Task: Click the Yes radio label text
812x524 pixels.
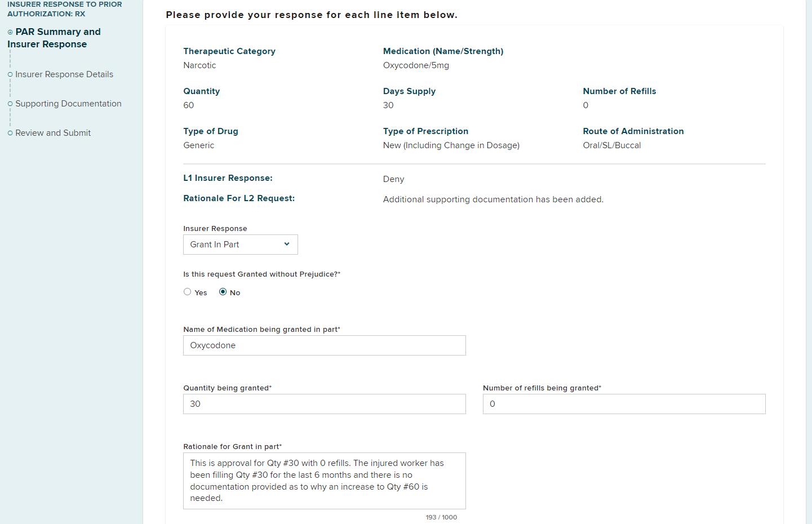Action: coord(201,293)
